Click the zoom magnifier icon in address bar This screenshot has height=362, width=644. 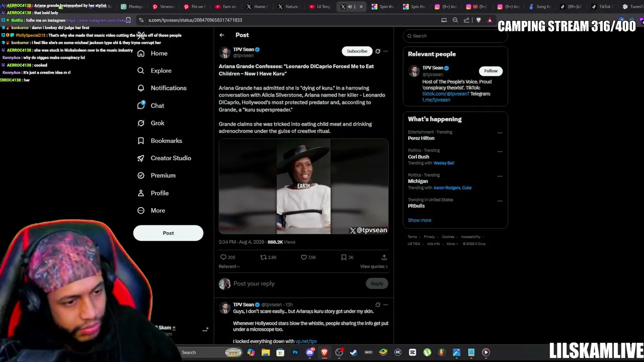click(x=455, y=20)
